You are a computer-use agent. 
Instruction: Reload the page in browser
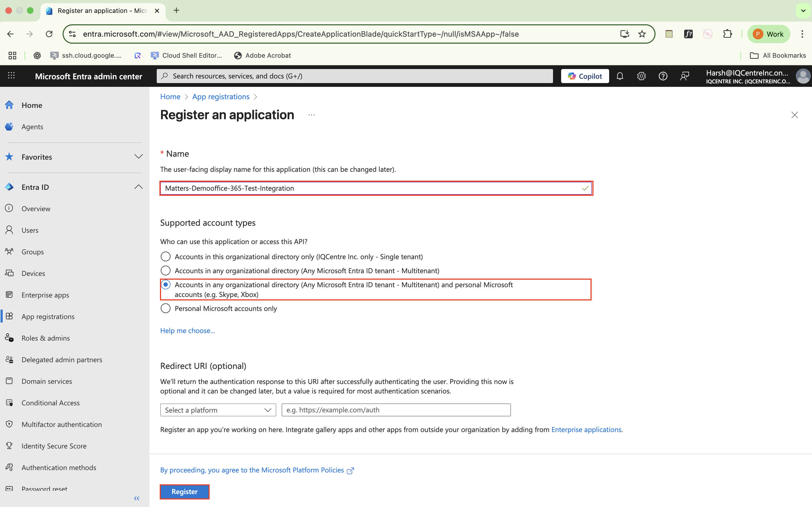pyautogui.click(x=49, y=34)
